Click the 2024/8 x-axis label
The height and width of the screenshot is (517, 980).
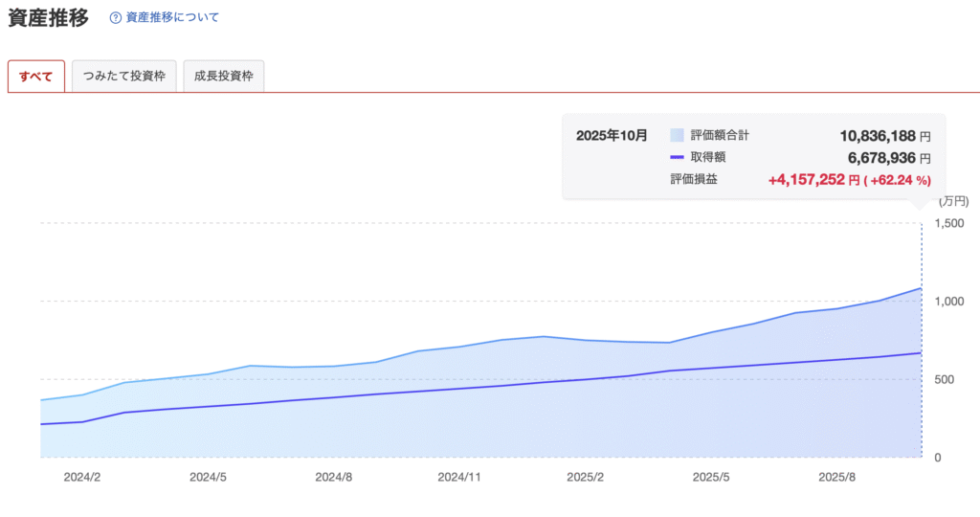[x=335, y=476]
